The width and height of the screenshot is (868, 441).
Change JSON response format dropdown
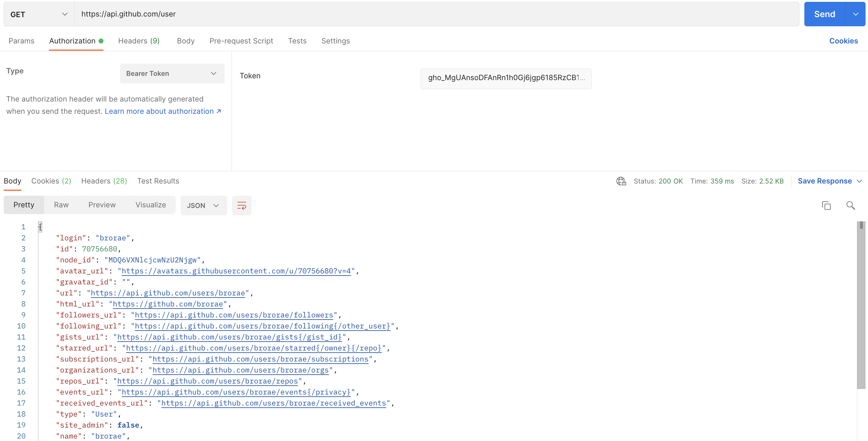tap(203, 205)
